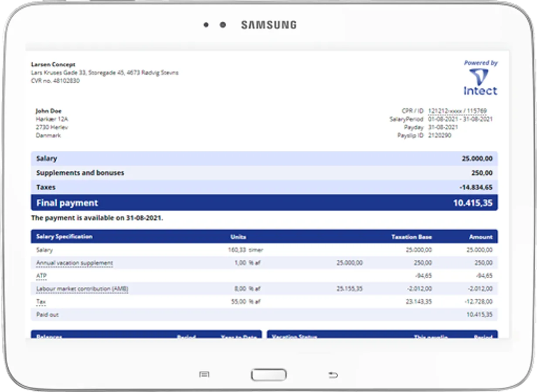Select the '8,00 % af' AMB units
Viewport: 537px width, 392px height.
pos(247,289)
